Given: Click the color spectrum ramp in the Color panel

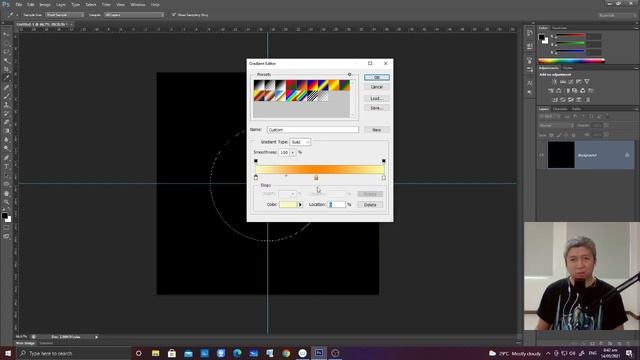Looking at the screenshot, I should pos(571,61).
